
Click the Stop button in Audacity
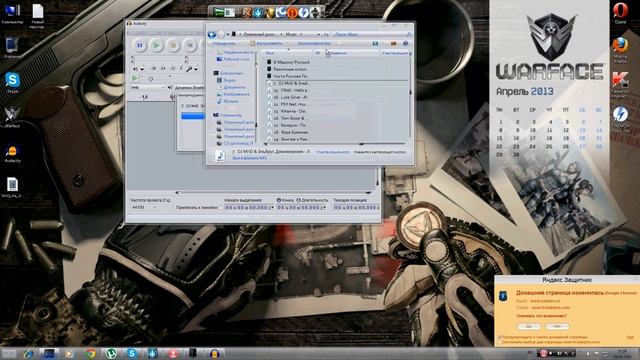(x=173, y=45)
